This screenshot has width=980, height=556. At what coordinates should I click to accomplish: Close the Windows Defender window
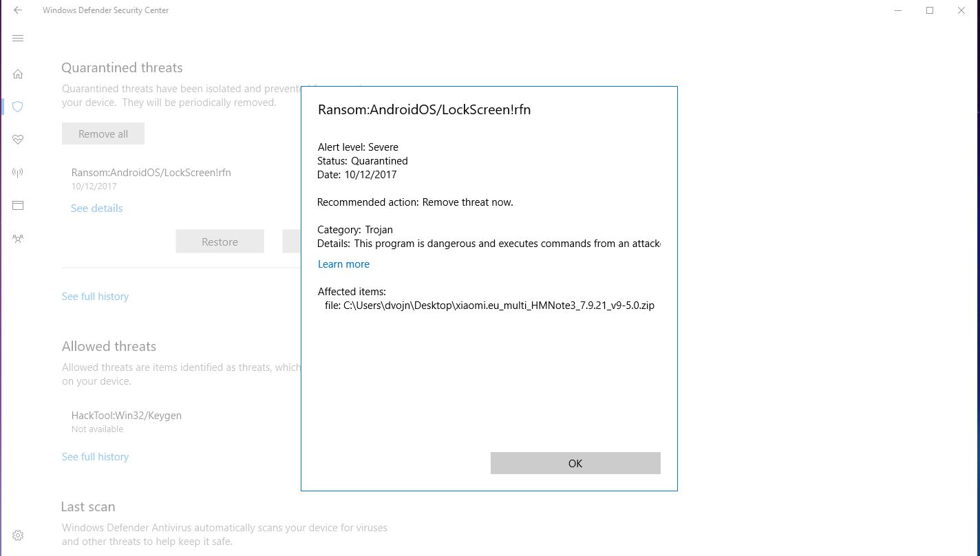(961, 10)
